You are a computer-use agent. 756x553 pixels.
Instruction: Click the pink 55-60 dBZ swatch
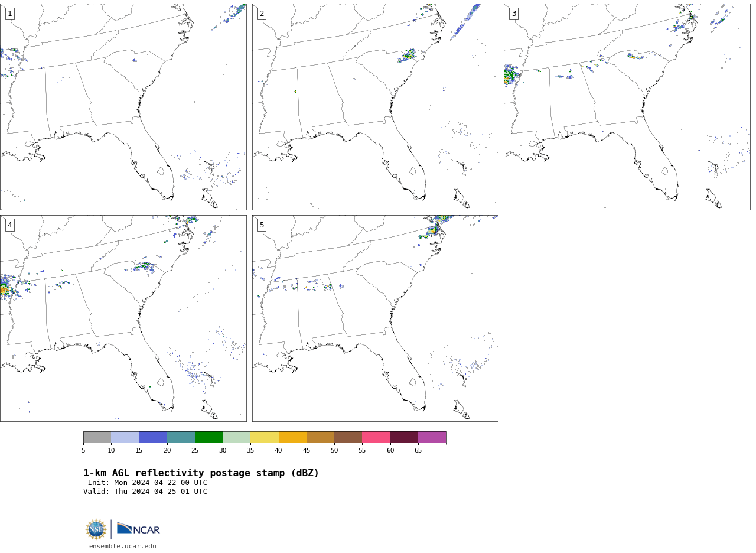point(376,437)
